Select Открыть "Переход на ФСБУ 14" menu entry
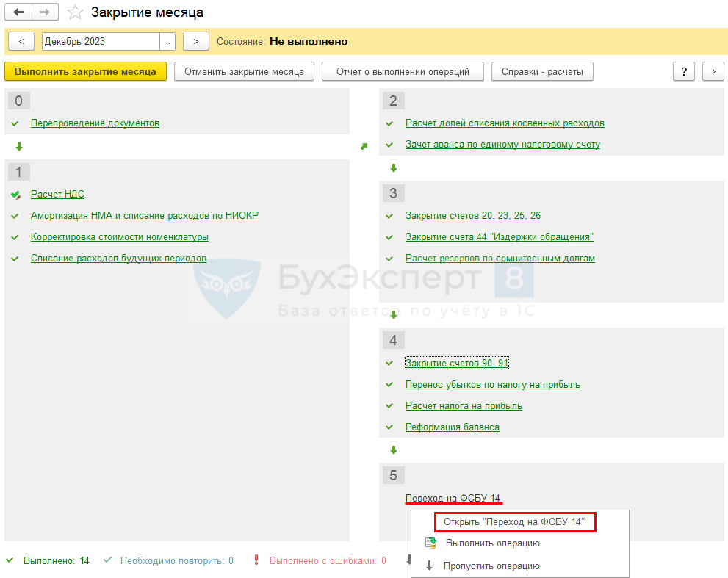Screen dimensions: 728x578 click(x=514, y=522)
